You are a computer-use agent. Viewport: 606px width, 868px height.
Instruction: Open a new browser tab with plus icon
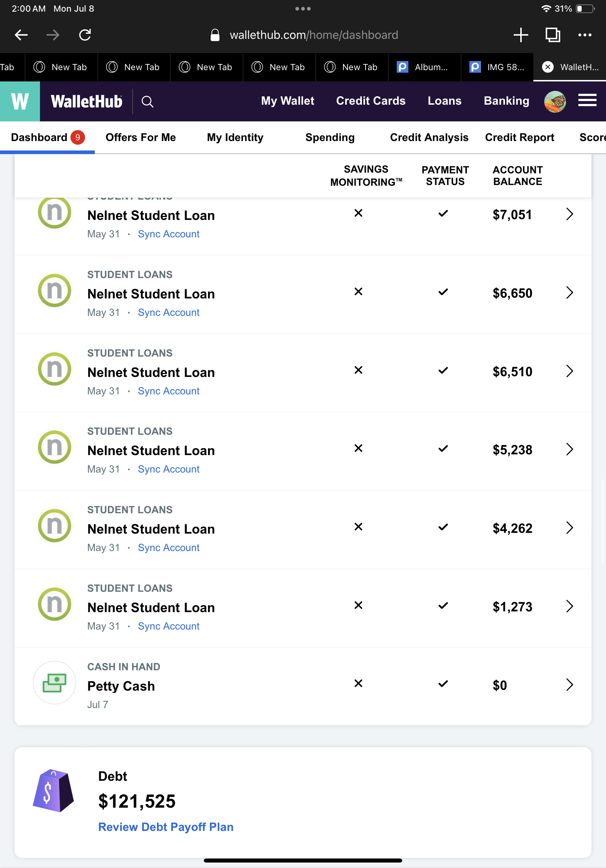(521, 35)
